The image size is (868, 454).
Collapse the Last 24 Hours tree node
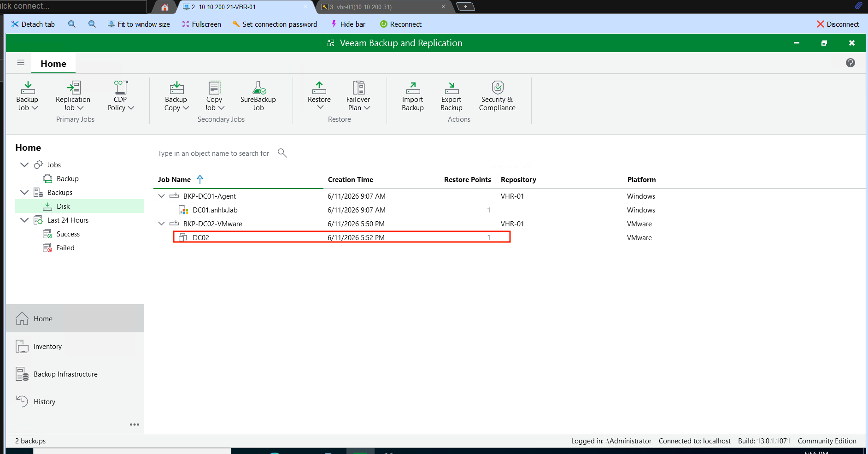pyautogui.click(x=24, y=220)
